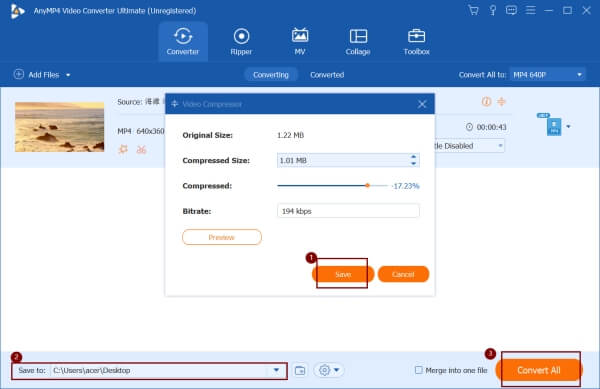Click the scissors cut icon
The height and width of the screenshot is (389, 600).
point(142,149)
